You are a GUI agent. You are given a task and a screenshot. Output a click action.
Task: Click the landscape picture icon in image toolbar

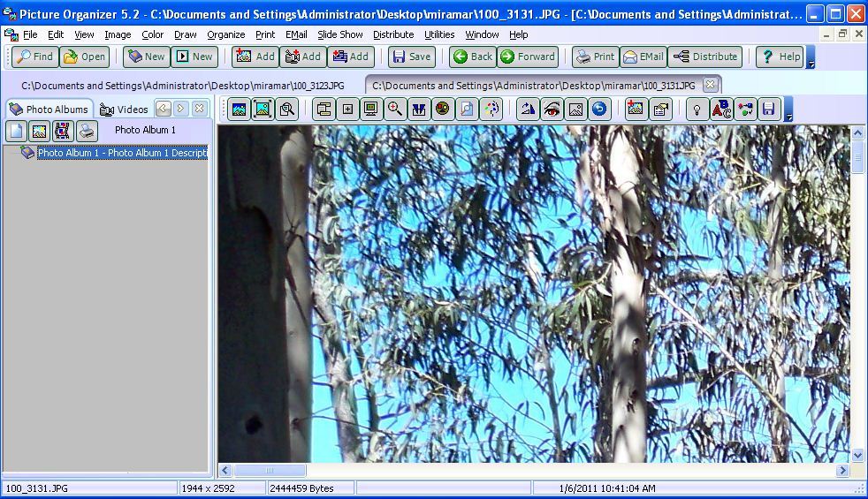[x=240, y=109]
